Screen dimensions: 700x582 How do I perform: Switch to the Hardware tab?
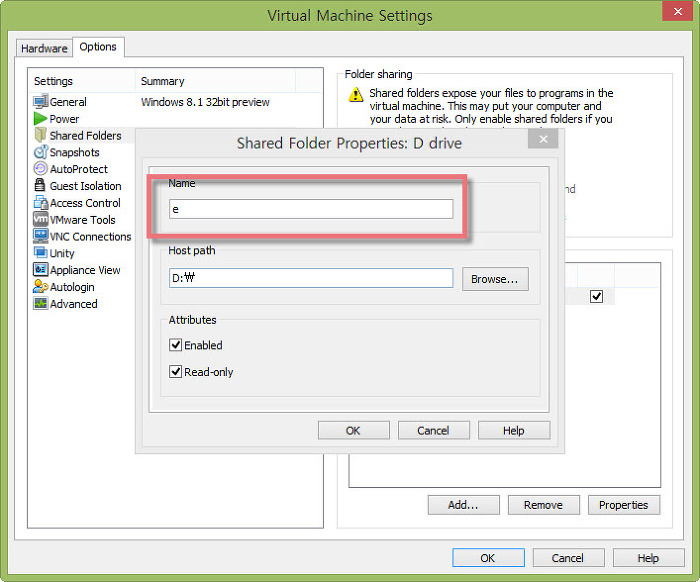click(x=45, y=48)
